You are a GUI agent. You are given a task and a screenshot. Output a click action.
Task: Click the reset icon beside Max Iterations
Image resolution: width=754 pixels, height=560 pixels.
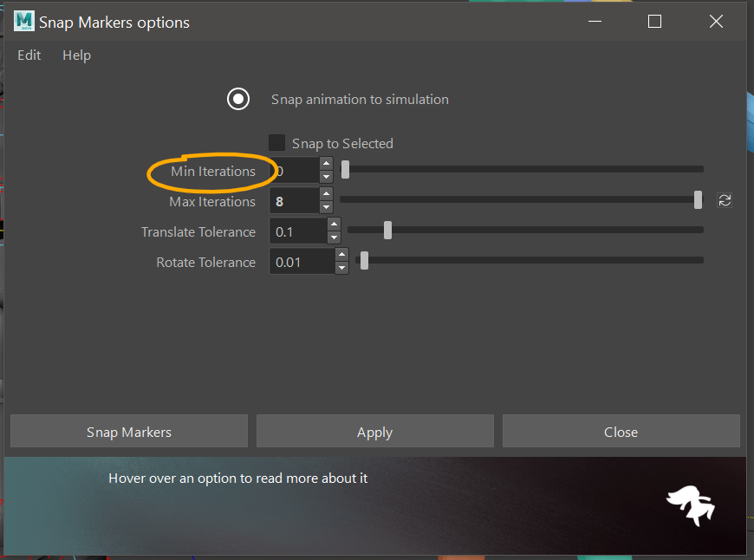[725, 200]
